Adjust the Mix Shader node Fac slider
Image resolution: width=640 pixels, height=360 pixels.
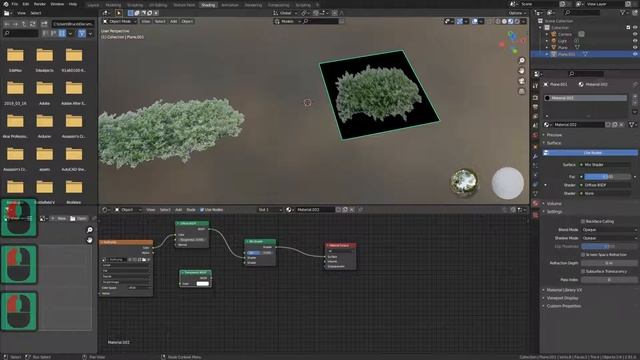click(260, 253)
